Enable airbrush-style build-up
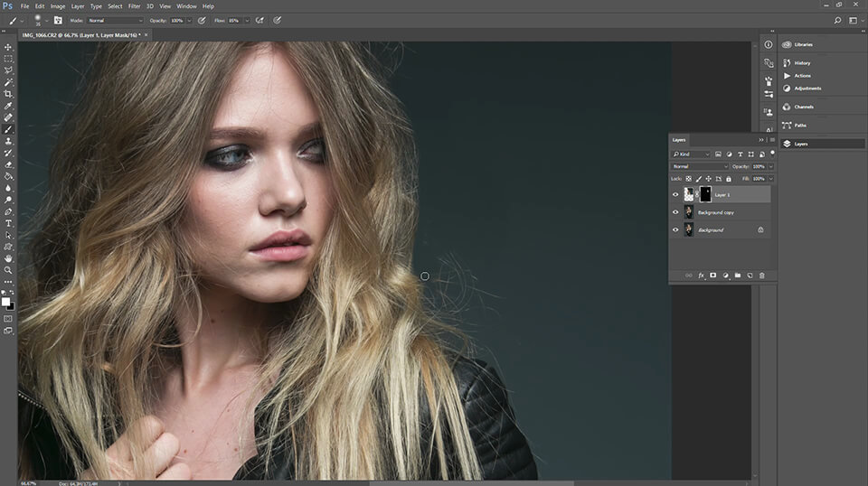Viewport: 868px width, 486px height. click(x=259, y=21)
